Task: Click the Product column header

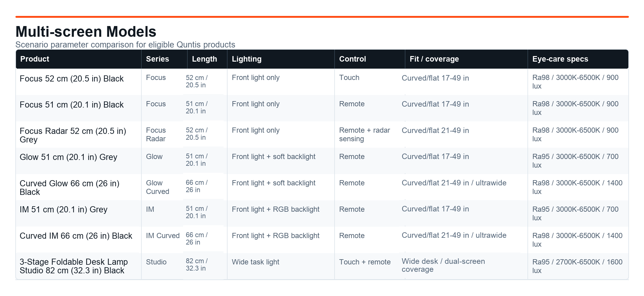Action: (x=79, y=59)
